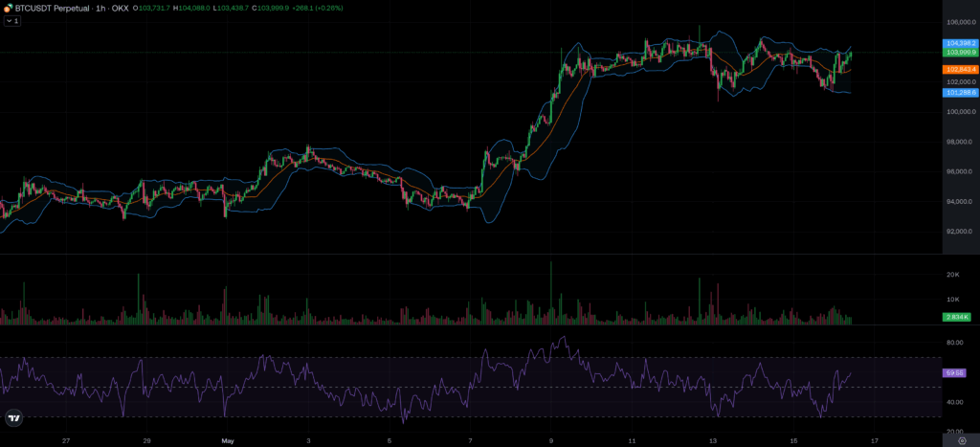Click the 20K volume scale mark
The height and width of the screenshot is (447, 980).
coord(953,275)
